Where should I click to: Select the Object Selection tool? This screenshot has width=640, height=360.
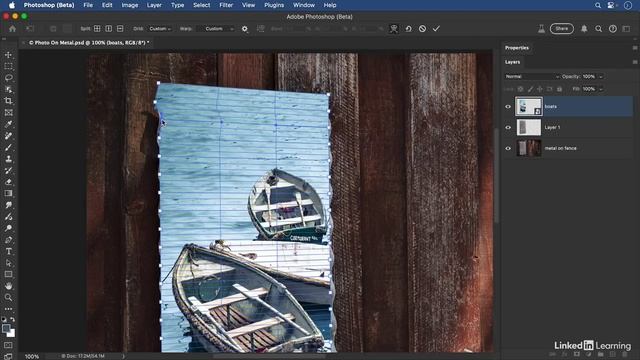pyautogui.click(x=8, y=89)
